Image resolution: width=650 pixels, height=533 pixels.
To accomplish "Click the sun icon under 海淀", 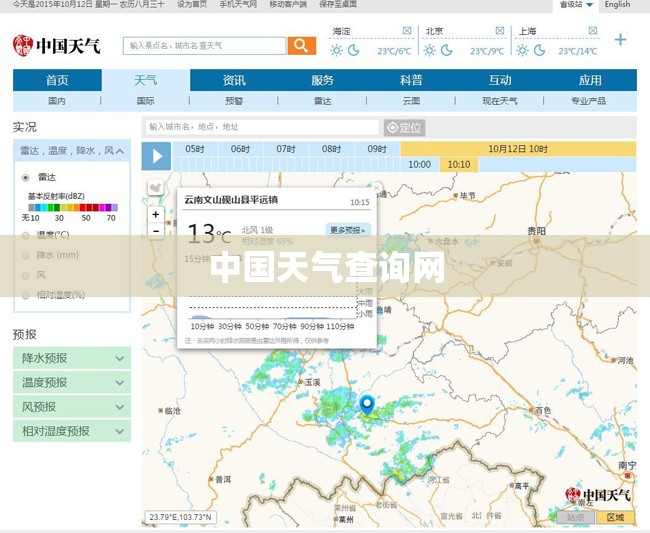I will tap(336, 51).
